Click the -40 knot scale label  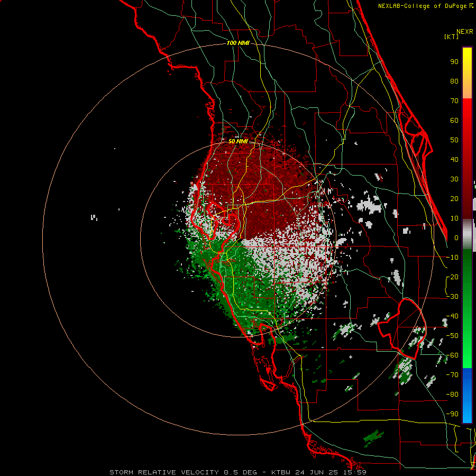[452, 316]
